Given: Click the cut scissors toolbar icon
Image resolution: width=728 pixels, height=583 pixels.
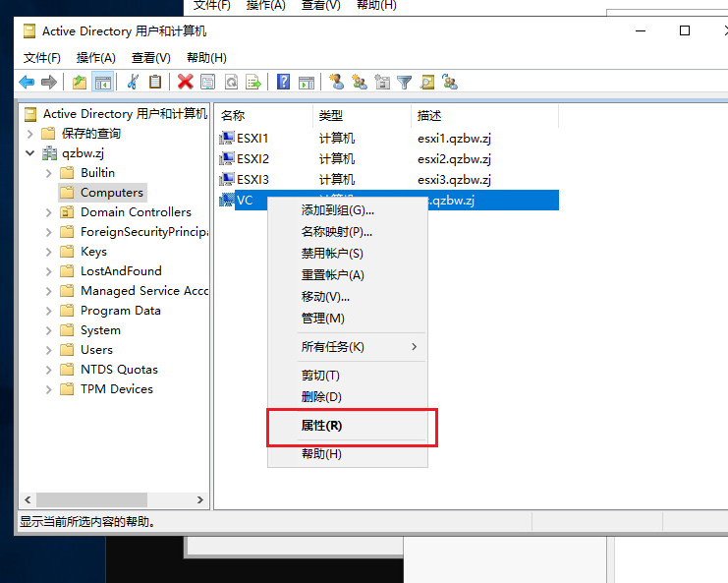Looking at the screenshot, I should tap(133, 82).
